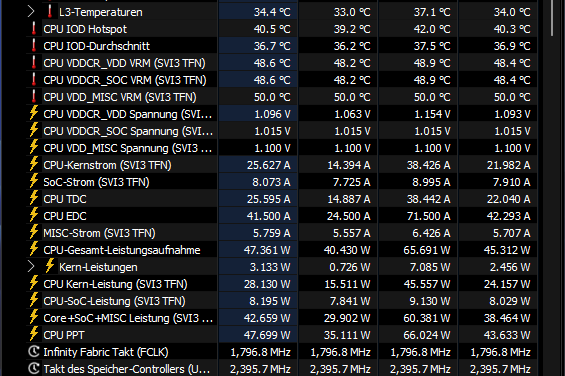Click the 14.887 A CPU TDC minimum value
565x376 pixels.
point(349,199)
